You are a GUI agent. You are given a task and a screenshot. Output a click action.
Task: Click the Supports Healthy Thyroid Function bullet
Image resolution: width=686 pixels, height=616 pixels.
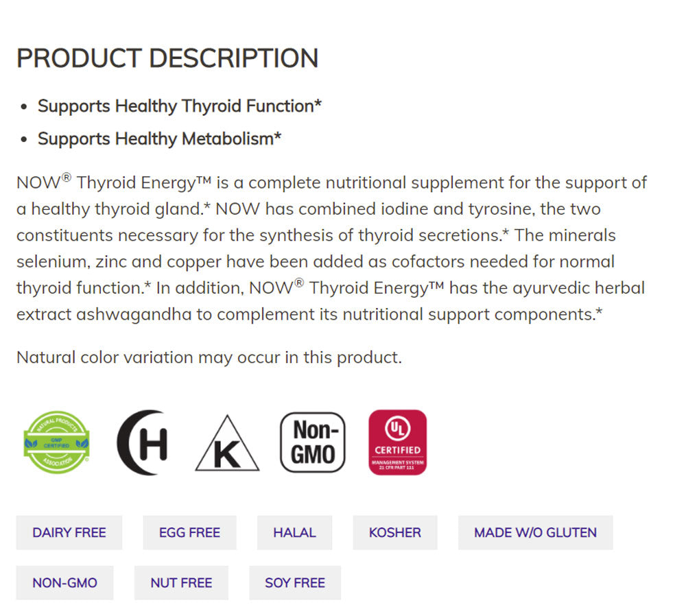coord(179,106)
